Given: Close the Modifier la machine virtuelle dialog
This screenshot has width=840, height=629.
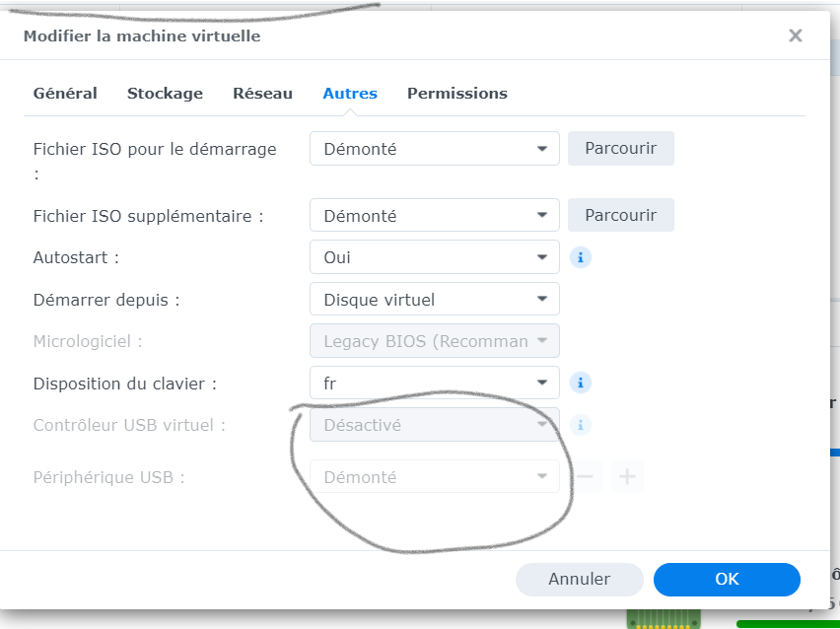Looking at the screenshot, I should pos(795,36).
